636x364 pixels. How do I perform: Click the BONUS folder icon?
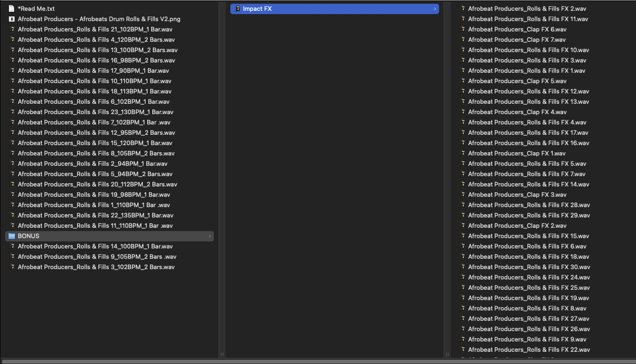(12, 236)
